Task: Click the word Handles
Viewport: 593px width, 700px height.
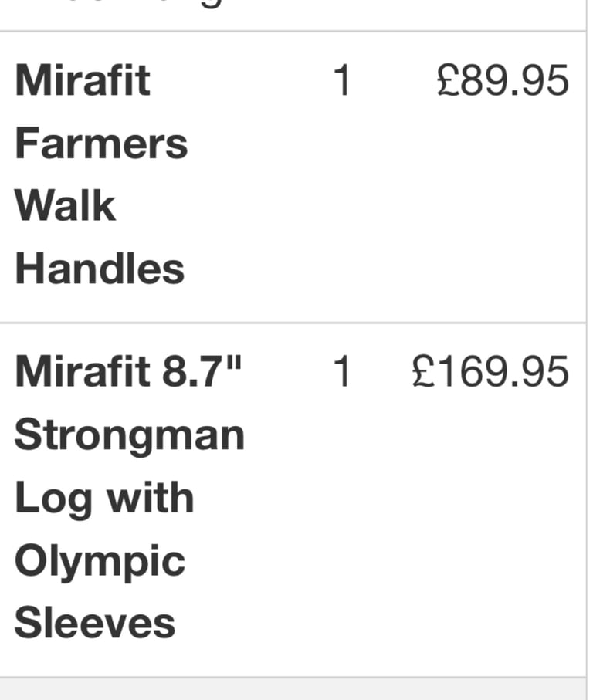Action: (100, 269)
